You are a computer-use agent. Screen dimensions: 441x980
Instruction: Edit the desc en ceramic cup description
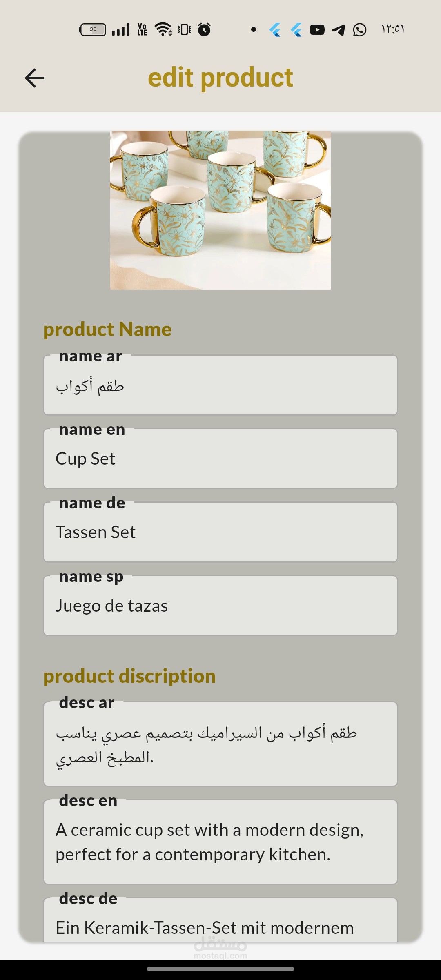[x=220, y=842]
